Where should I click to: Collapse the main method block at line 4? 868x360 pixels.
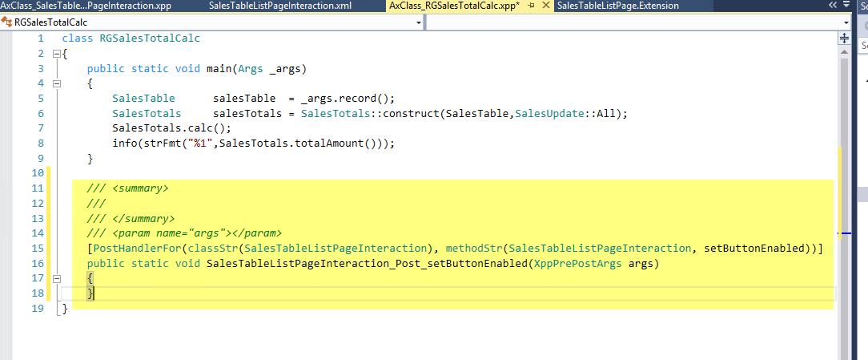click(56, 84)
